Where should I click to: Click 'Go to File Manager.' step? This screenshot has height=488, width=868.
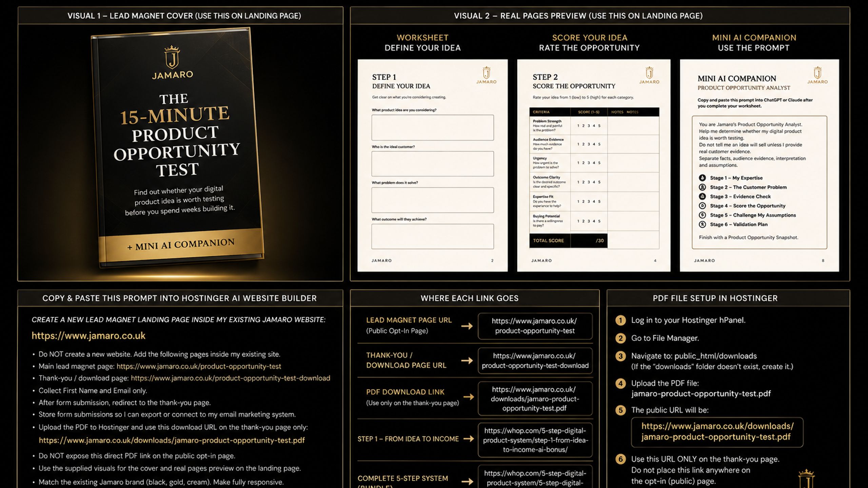point(665,338)
